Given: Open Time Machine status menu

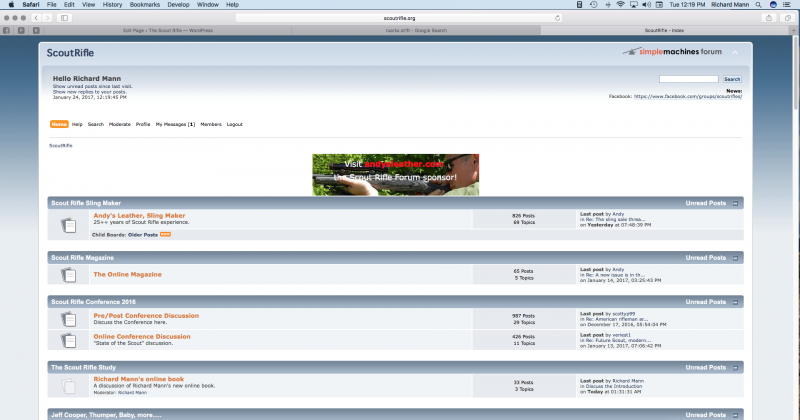Looking at the screenshot, I should pyautogui.click(x=593, y=5).
